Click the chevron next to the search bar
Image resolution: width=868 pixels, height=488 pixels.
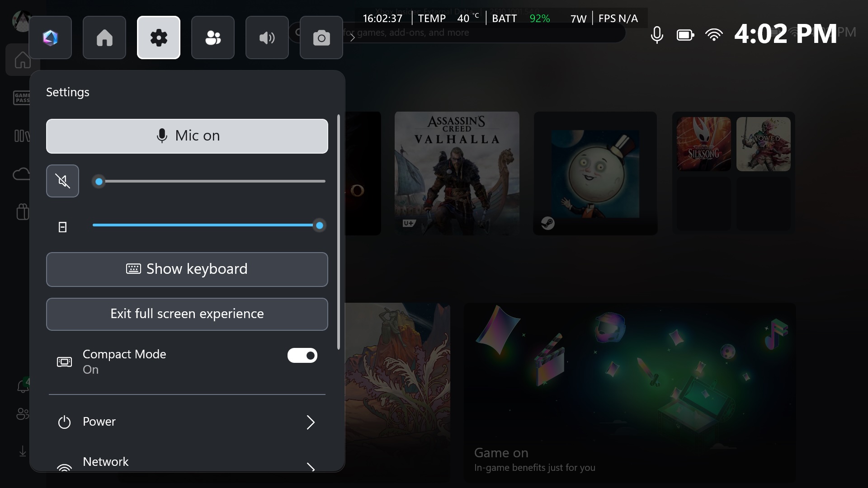[353, 38]
